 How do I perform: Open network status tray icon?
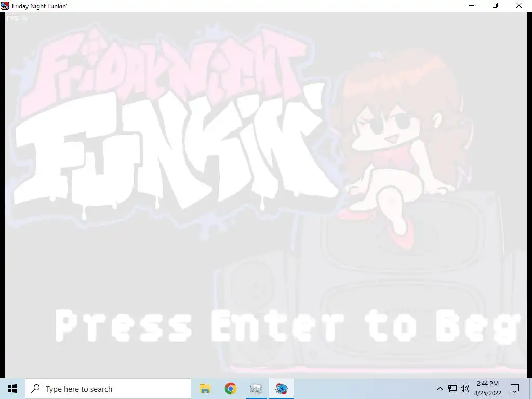tap(453, 389)
